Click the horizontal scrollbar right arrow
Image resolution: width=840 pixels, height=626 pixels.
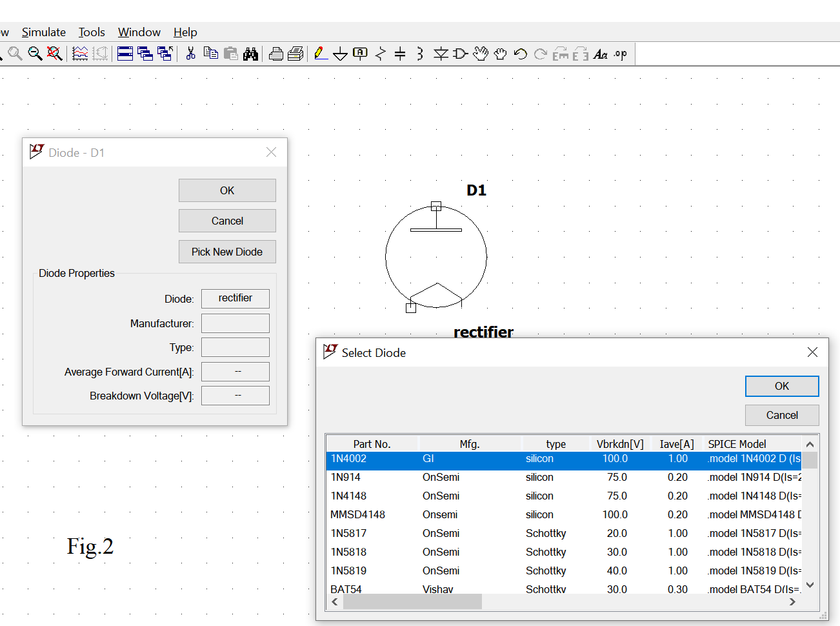[x=792, y=601]
